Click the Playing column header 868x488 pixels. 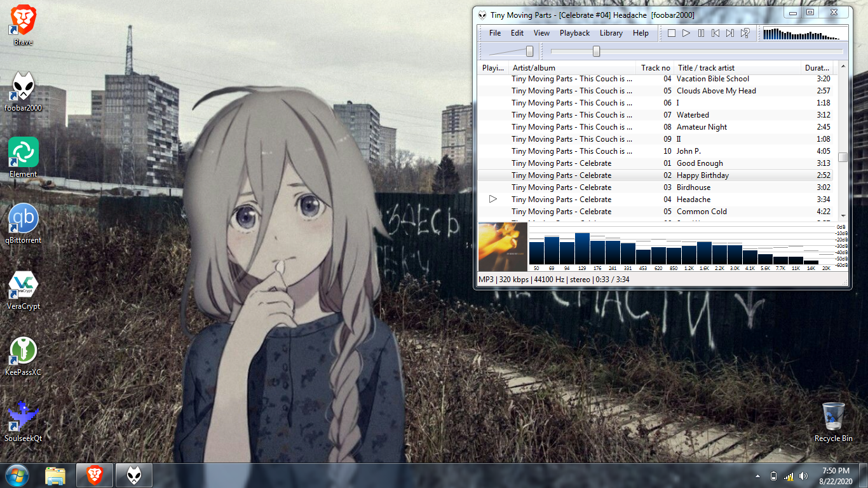(493, 68)
